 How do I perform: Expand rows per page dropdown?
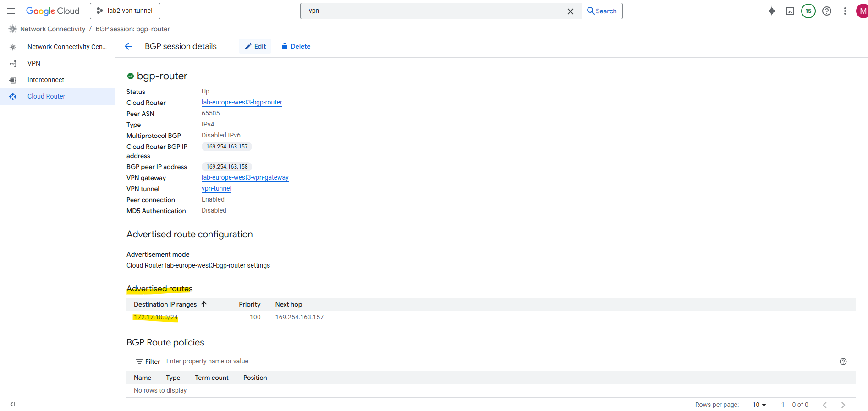(759, 405)
